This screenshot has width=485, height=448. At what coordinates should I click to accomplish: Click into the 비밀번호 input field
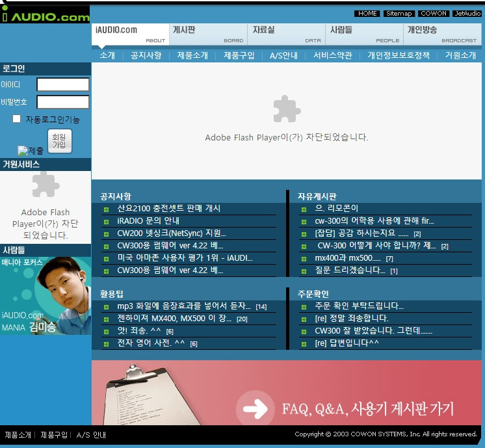(63, 102)
